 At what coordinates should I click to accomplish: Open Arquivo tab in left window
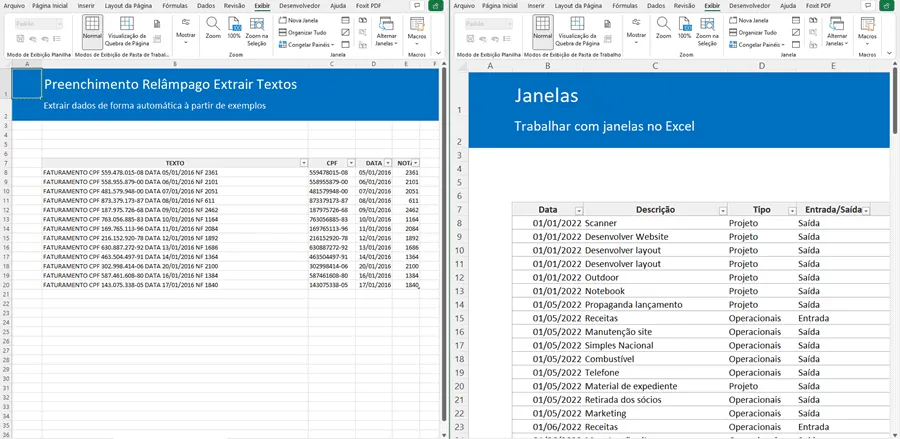pyautogui.click(x=13, y=5)
